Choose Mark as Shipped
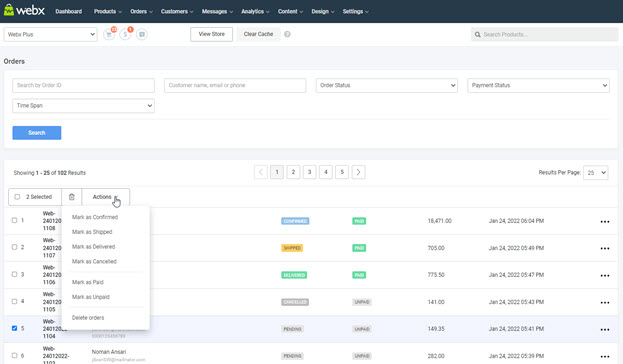Viewport: 623px width, 364px height. [x=92, y=232]
